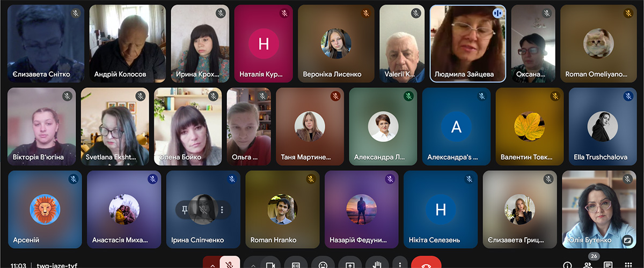Click muted mic icon on Арсеній tile

pyautogui.click(x=74, y=179)
